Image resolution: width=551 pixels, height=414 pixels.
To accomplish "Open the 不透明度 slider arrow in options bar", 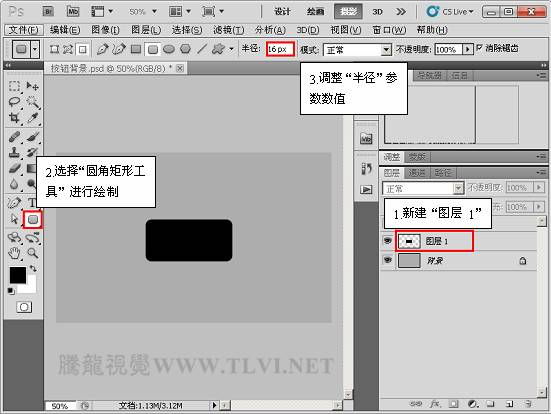I will (467, 50).
